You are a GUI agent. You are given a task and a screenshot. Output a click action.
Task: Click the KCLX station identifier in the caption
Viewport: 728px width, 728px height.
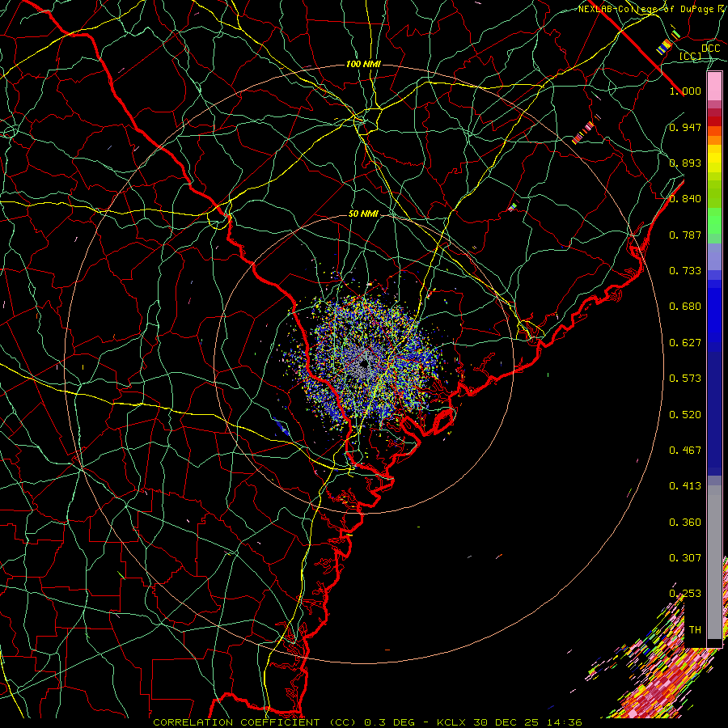[x=453, y=722]
